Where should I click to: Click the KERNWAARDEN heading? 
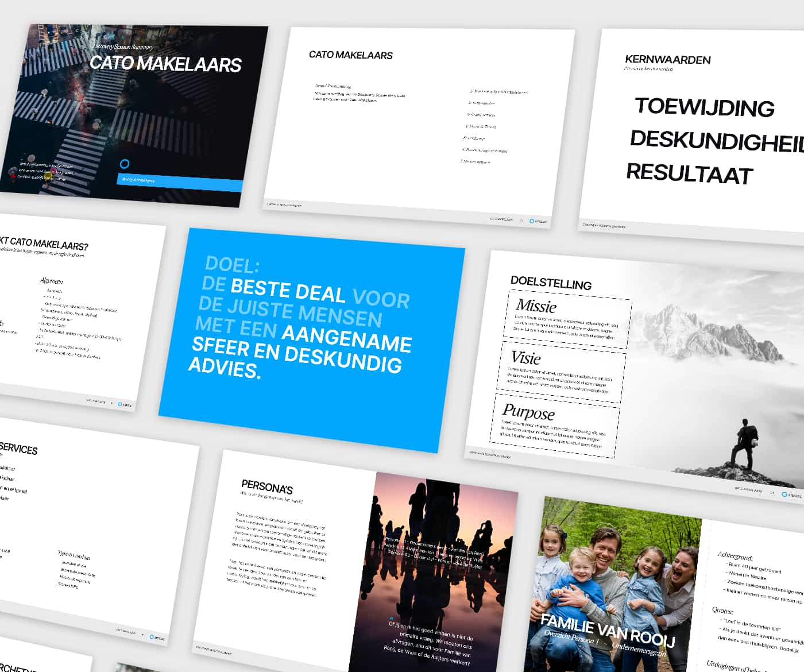[x=668, y=59]
